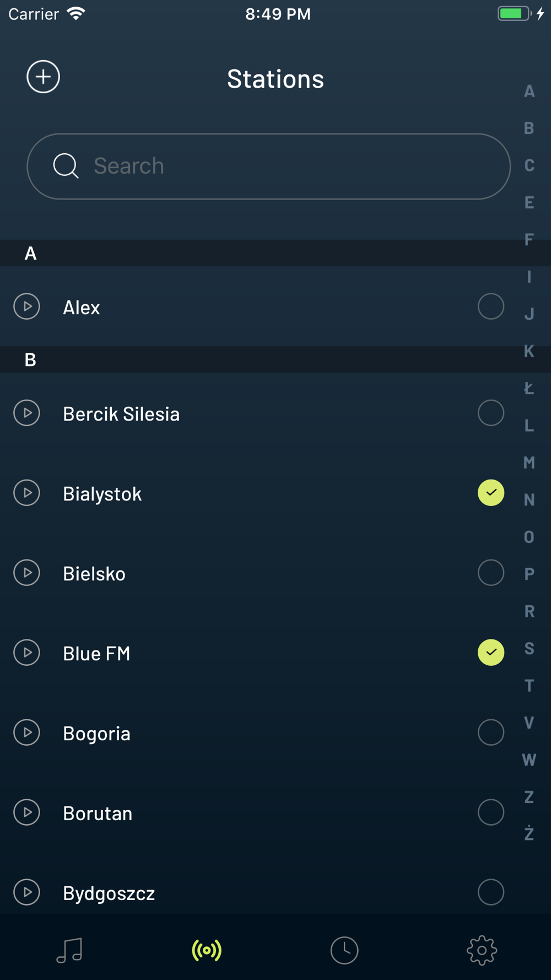Open the music note tab
The width and height of the screenshot is (551, 980).
69,950
